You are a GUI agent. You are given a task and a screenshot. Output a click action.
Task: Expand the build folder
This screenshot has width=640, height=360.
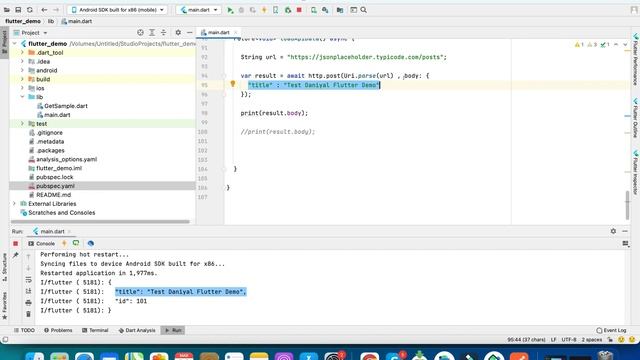pyautogui.click(x=22, y=79)
